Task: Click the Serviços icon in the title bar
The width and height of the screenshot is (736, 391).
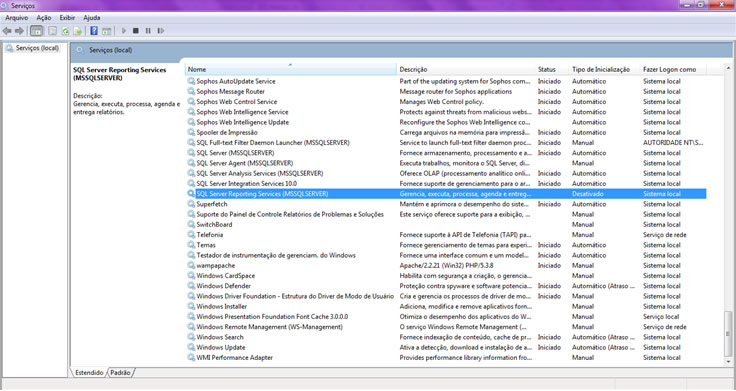Action: 5,6
